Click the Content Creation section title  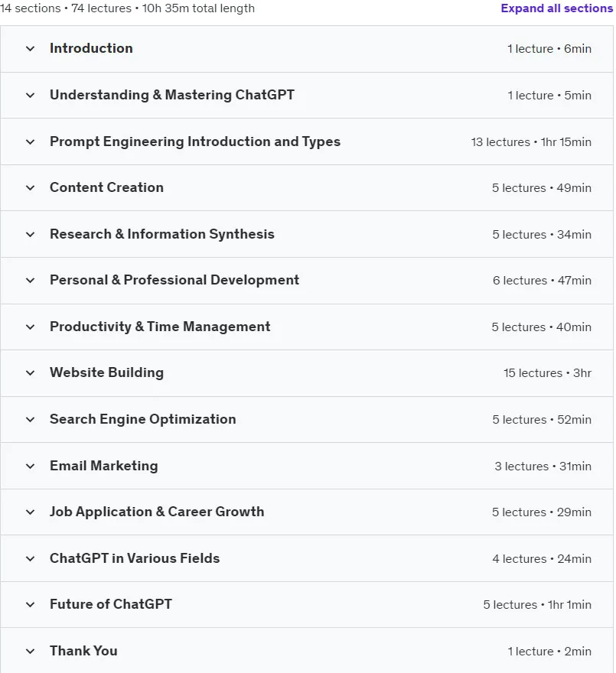[x=106, y=187]
